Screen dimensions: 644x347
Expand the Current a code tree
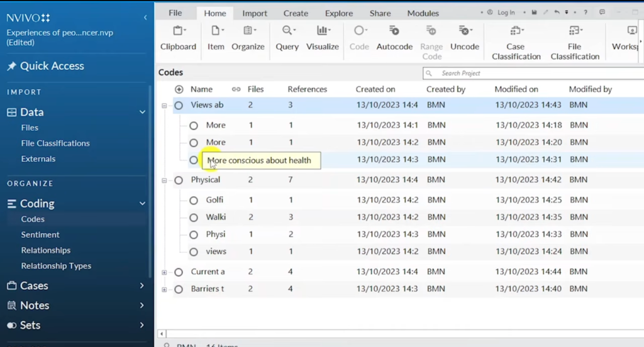pos(164,272)
